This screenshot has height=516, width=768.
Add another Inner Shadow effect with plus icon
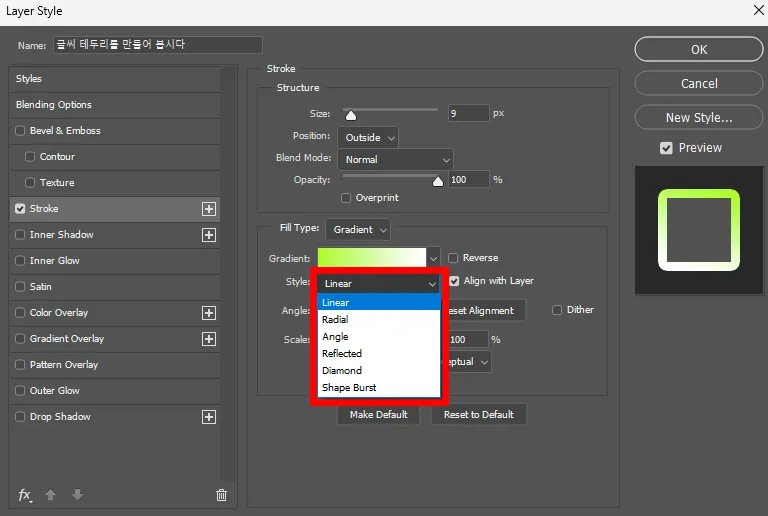click(x=209, y=235)
